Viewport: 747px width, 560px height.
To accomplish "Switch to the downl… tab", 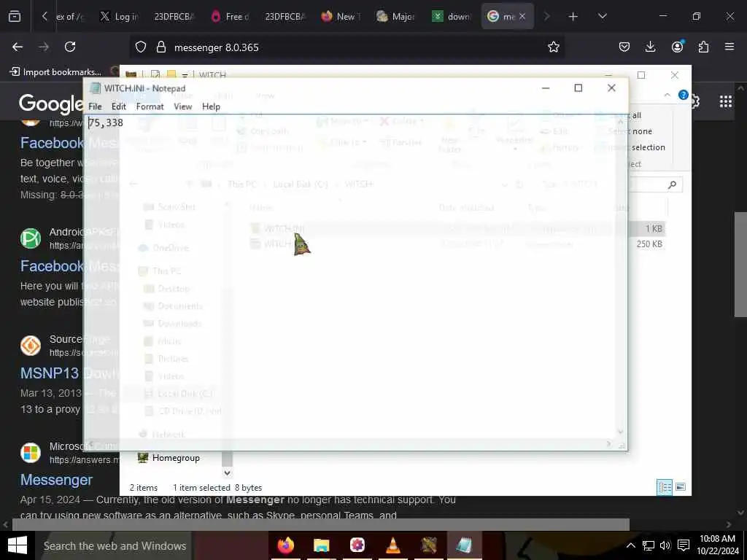I will [x=451, y=17].
